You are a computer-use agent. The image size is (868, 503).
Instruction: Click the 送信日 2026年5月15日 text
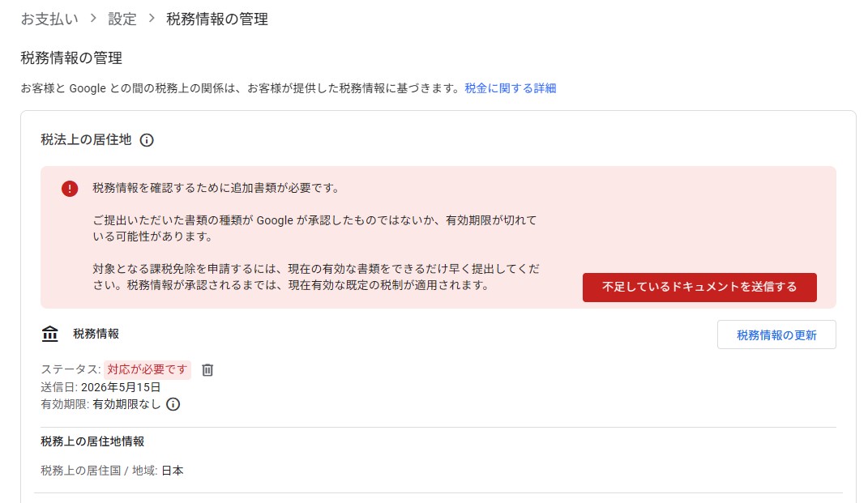coord(100,387)
